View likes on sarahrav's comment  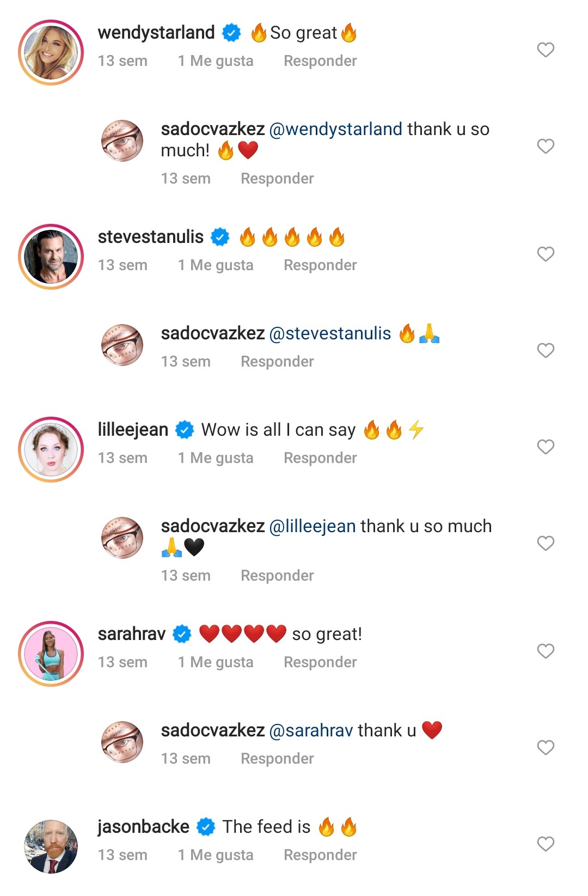click(216, 662)
